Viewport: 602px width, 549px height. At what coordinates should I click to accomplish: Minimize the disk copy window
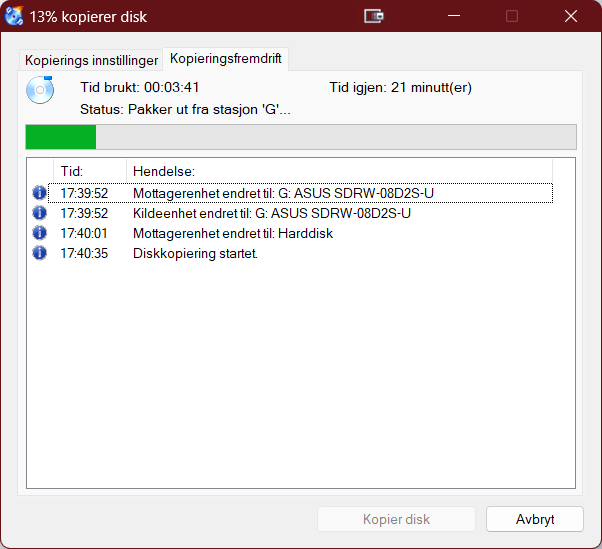(x=456, y=16)
